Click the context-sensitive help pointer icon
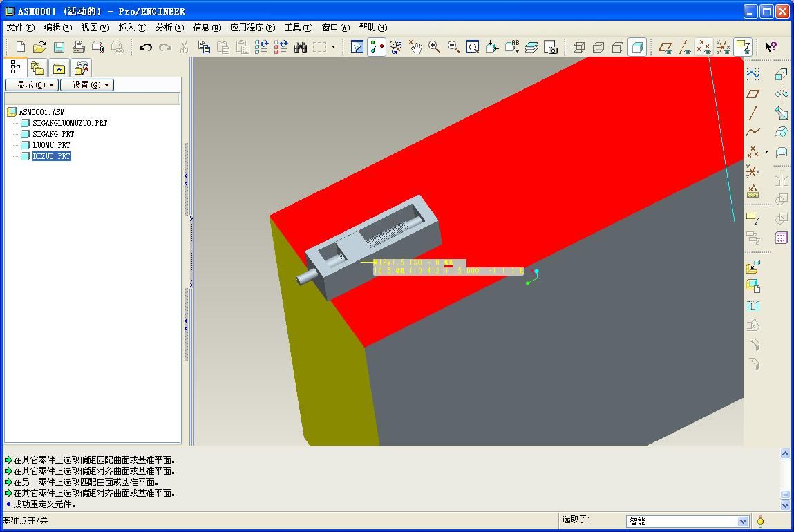The image size is (794, 532). click(771, 47)
